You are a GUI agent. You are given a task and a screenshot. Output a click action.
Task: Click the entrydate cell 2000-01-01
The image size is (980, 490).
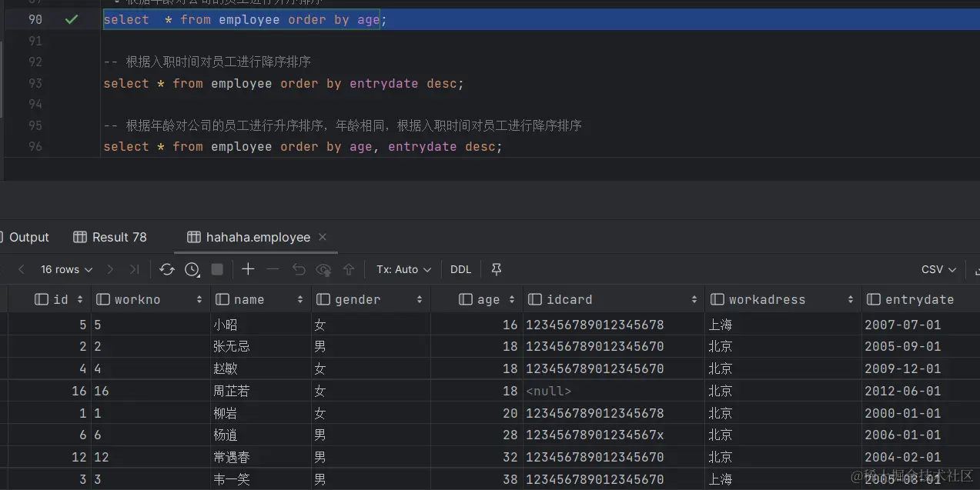(x=920, y=413)
